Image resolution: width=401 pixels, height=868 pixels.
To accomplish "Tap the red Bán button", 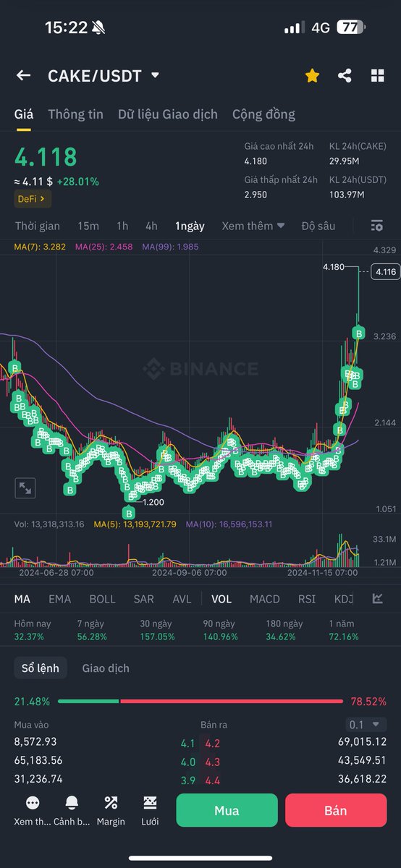I will point(336,810).
